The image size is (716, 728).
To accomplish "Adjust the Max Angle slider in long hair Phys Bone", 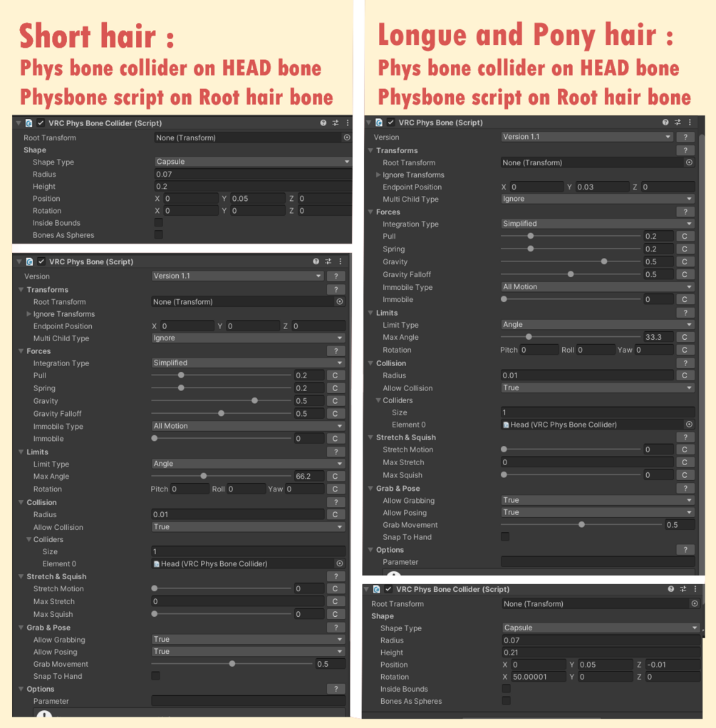I will point(571,337).
